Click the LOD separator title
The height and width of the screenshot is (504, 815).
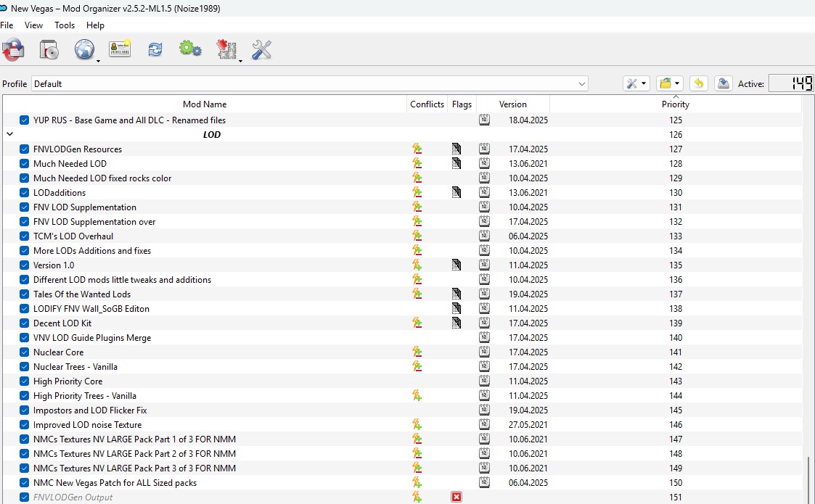point(211,135)
